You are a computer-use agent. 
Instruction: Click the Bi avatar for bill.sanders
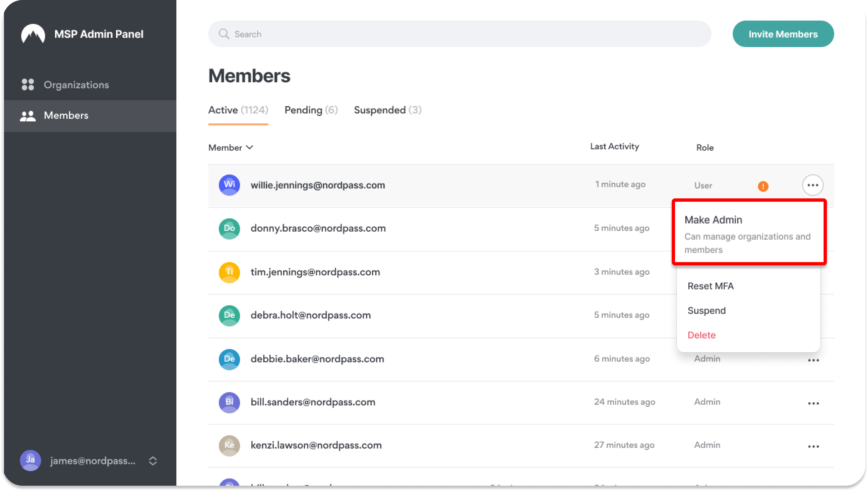coord(229,402)
